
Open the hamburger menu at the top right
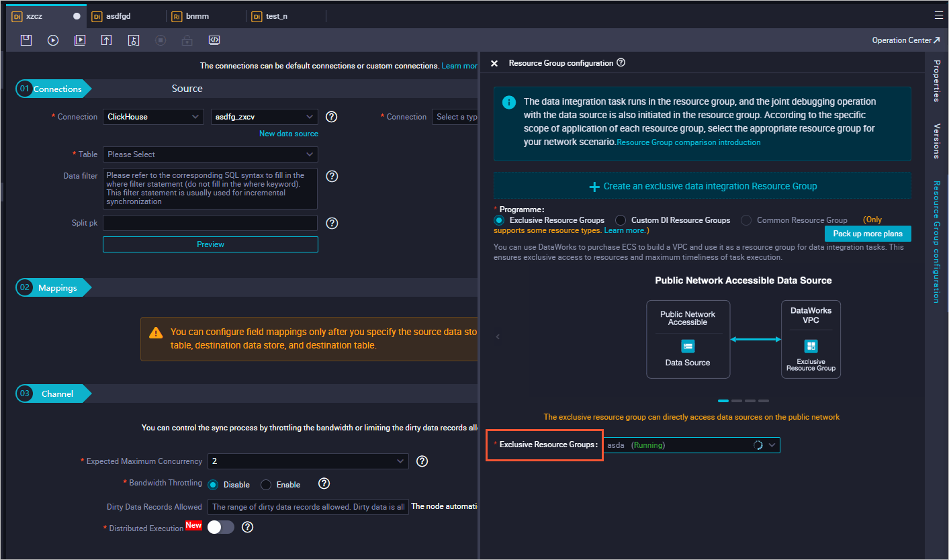click(x=938, y=15)
